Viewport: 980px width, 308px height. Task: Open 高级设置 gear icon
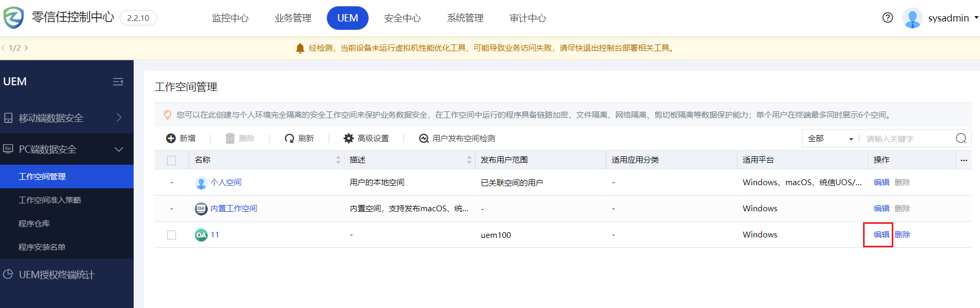click(349, 139)
